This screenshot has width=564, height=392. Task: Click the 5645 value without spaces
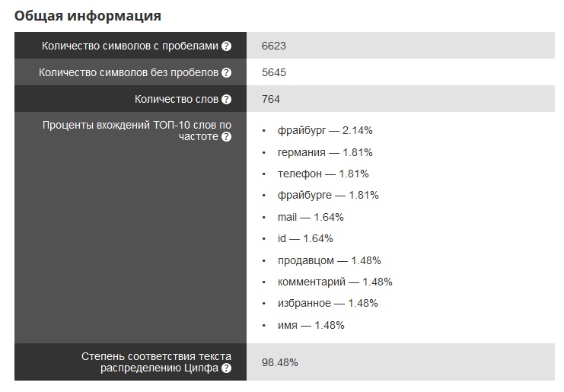[x=274, y=72]
